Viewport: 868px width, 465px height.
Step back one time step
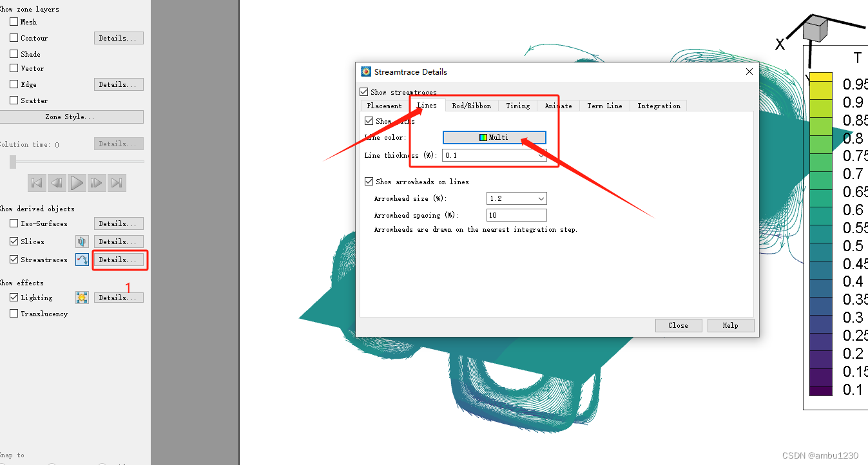coord(57,183)
